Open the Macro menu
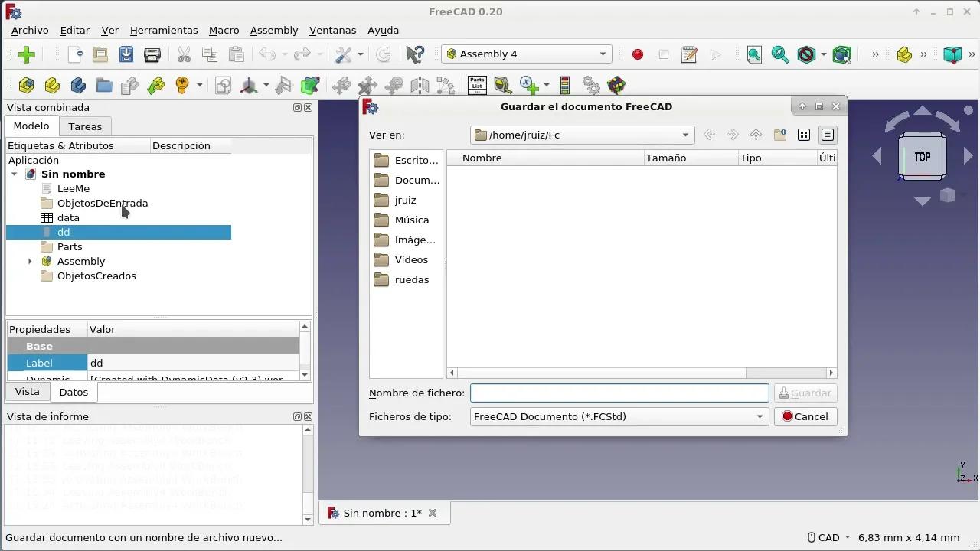Image resolution: width=980 pixels, height=551 pixels. [224, 30]
